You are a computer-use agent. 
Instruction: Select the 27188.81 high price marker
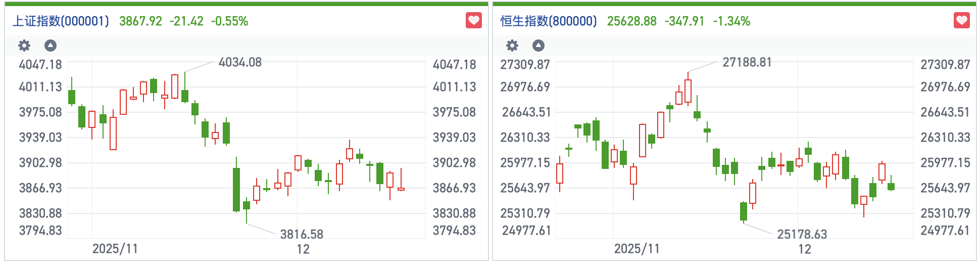point(747,62)
